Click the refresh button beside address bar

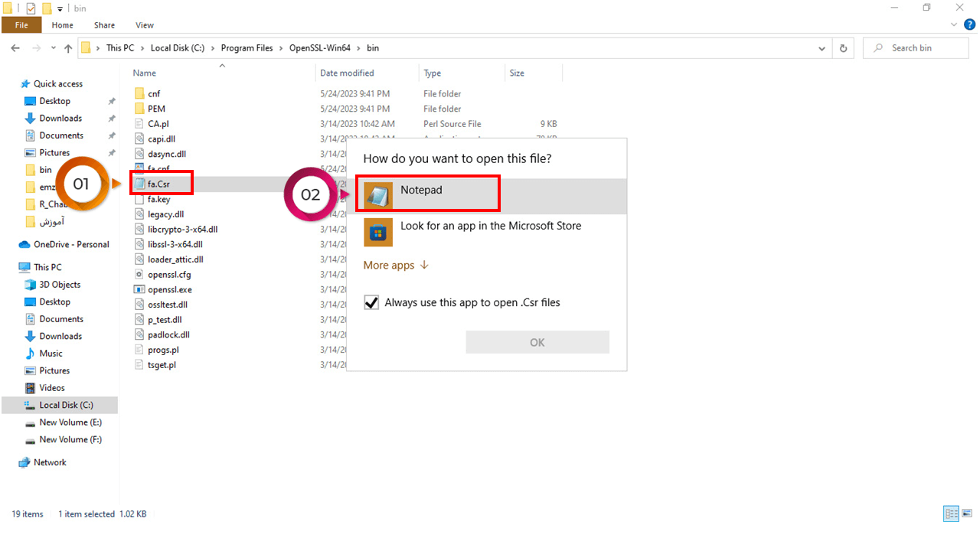click(x=843, y=48)
